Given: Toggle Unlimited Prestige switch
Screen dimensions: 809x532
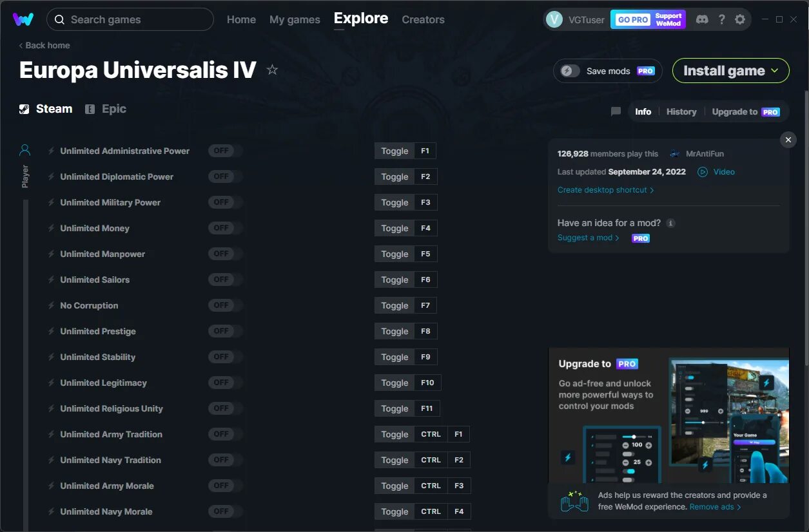Looking at the screenshot, I should point(225,331).
